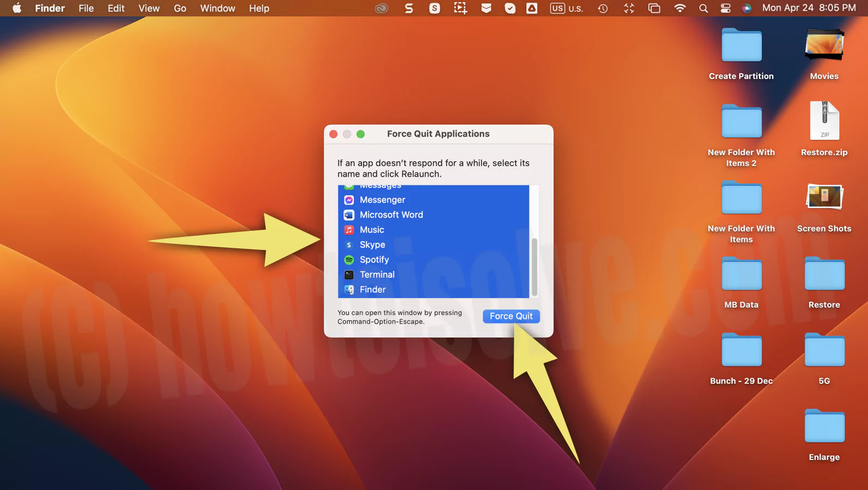
Task: Select the New Folder With Items 2 folder
Action: coord(741,135)
